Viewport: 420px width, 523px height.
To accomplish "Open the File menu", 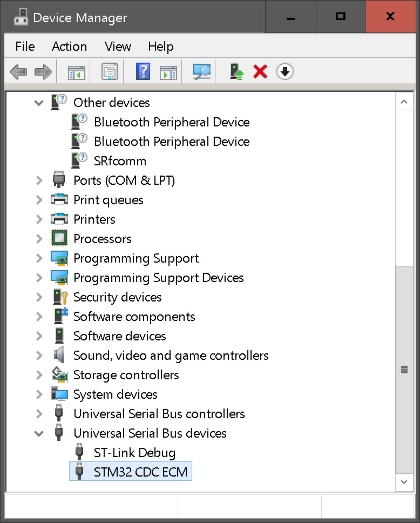I will click(25, 46).
